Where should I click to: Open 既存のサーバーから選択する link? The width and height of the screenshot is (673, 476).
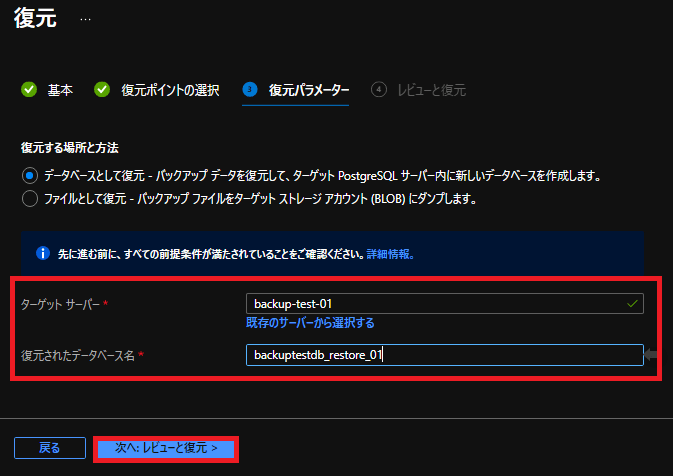coord(310,323)
